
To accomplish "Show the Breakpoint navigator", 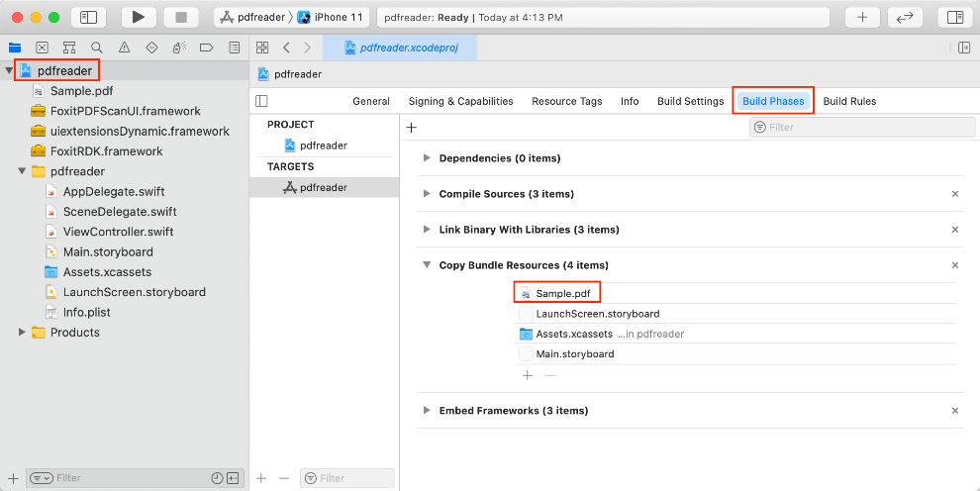I will click(206, 48).
